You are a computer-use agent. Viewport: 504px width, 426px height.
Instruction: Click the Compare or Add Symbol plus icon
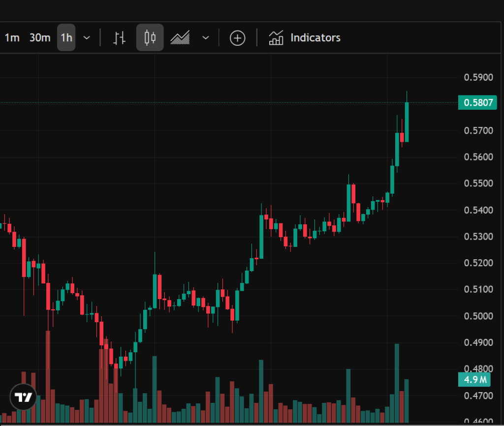point(237,38)
